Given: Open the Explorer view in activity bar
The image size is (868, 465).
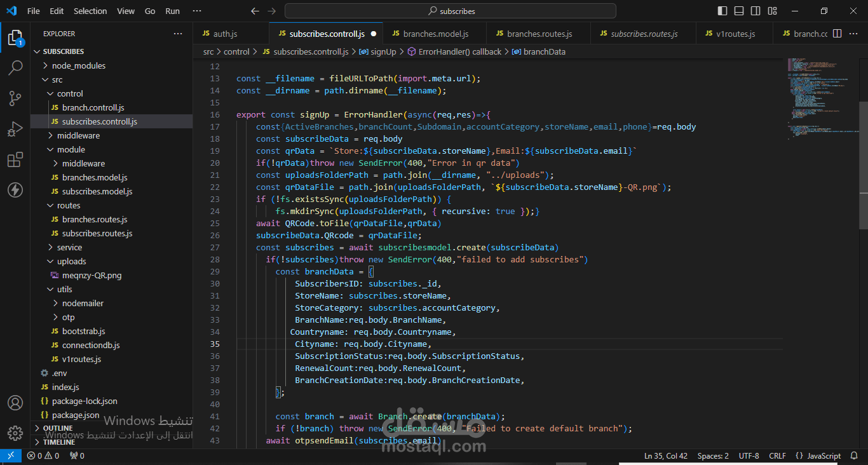Looking at the screenshot, I should point(15,37).
